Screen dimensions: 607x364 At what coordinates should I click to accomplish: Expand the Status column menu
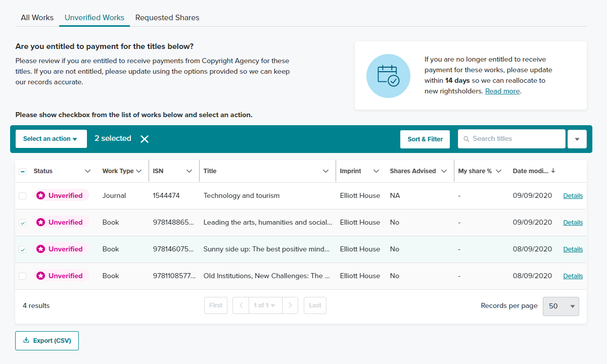pyautogui.click(x=88, y=171)
